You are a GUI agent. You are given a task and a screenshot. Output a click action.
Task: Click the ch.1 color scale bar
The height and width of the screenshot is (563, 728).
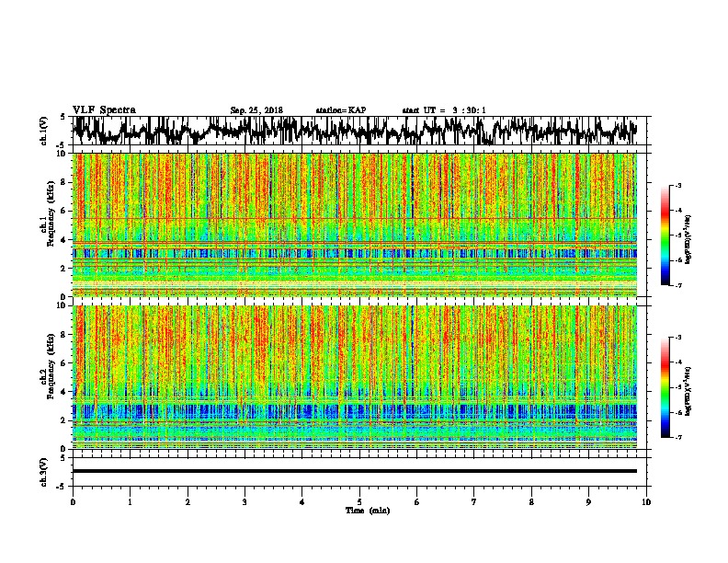pos(665,236)
